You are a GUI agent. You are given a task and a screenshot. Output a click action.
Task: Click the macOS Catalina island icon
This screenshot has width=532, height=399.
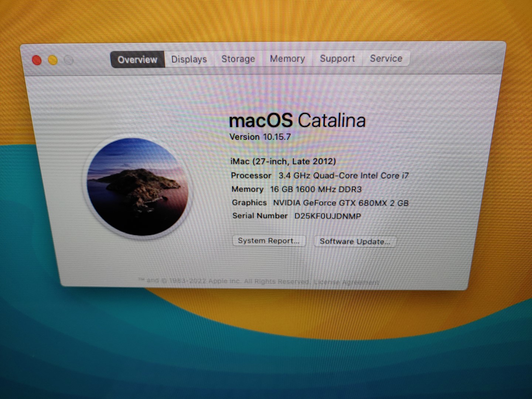click(137, 187)
